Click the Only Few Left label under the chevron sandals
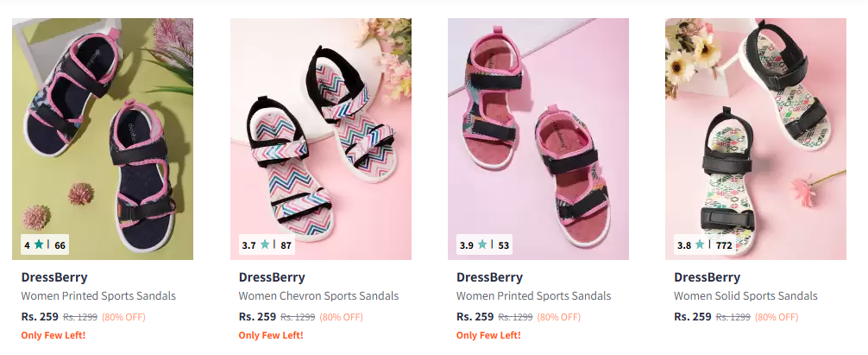 tap(271, 335)
